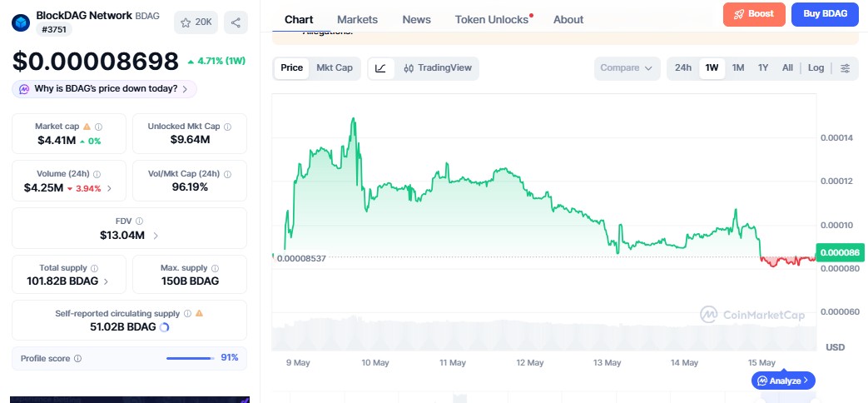Click the rocket Boost button
This screenshot has width=868, height=403.
754,14
